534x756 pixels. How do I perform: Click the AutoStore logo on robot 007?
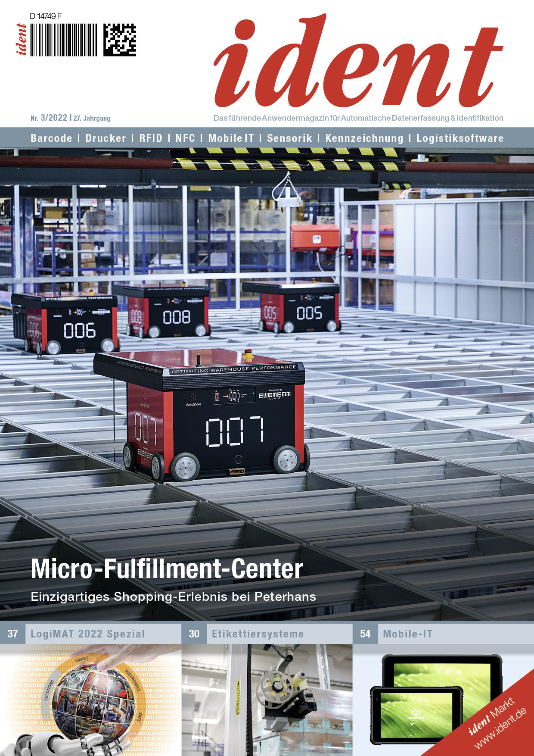193,400
